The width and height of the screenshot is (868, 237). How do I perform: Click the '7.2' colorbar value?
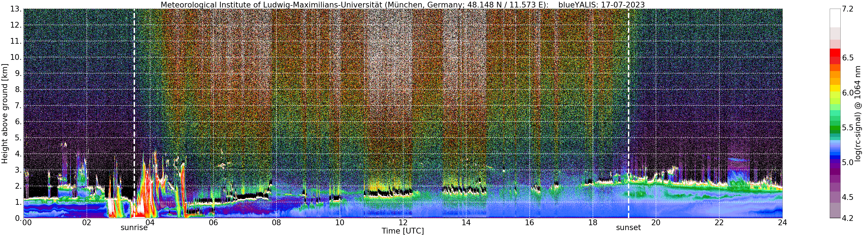click(x=848, y=9)
